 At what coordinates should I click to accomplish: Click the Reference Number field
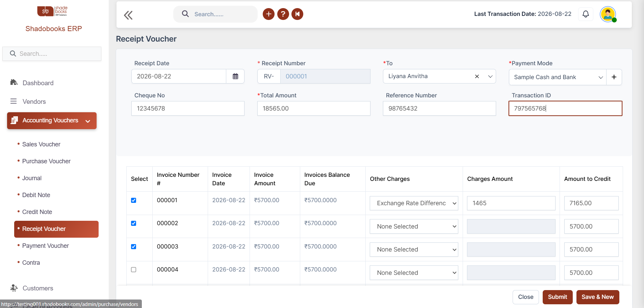click(x=439, y=109)
